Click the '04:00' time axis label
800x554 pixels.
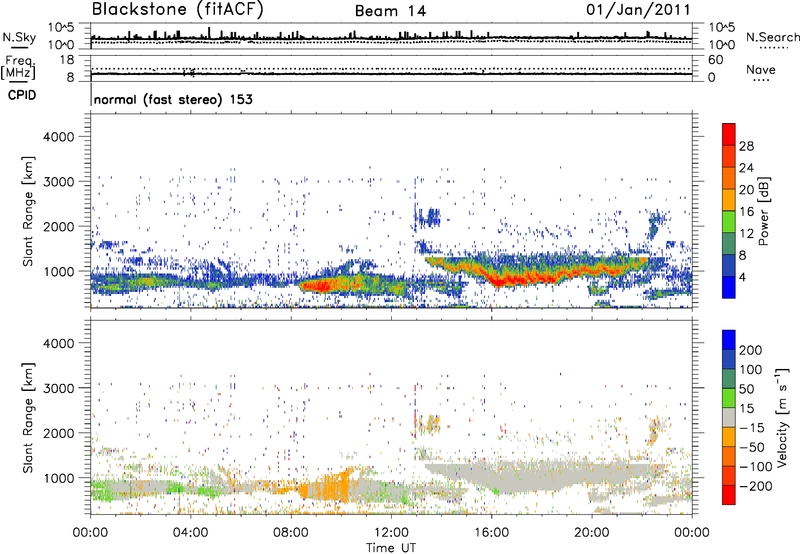pos(190,533)
